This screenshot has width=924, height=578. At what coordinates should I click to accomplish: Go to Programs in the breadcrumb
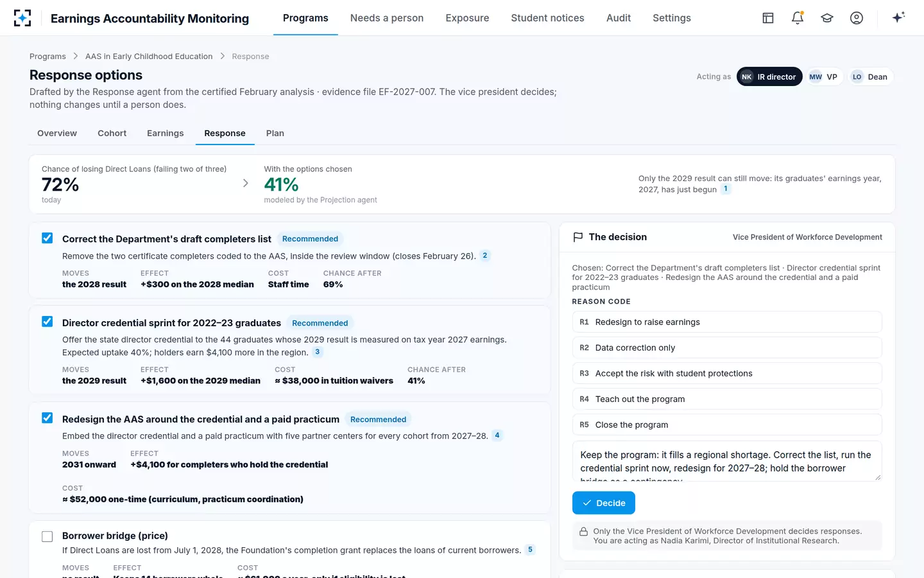coord(47,57)
